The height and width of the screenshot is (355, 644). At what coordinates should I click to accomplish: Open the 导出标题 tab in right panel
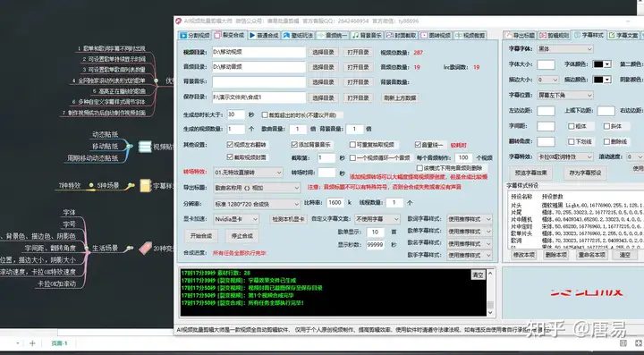click(x=520, y=35)
